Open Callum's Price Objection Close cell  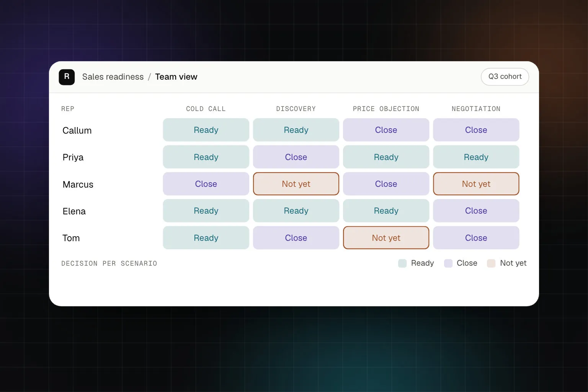pos(386,130)
